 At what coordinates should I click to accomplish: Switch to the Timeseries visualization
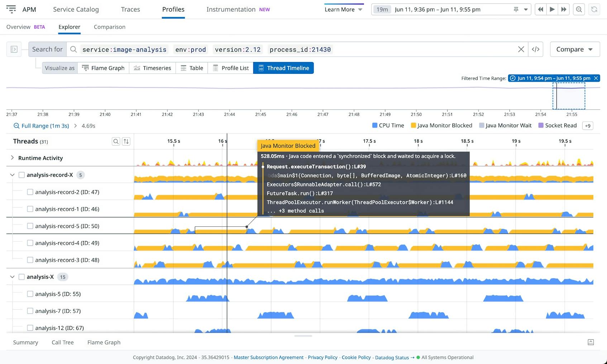[x=152, y=68]
